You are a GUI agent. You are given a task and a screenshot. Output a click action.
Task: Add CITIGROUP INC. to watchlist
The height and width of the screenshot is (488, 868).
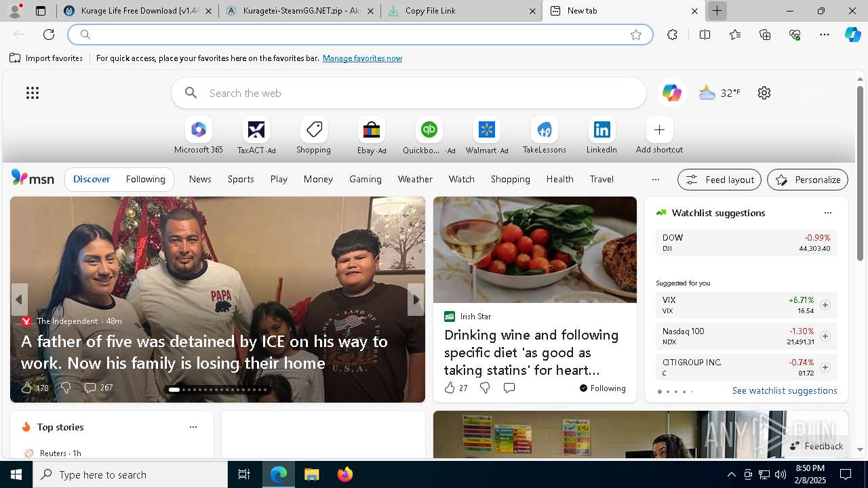[x=825, y=367]
